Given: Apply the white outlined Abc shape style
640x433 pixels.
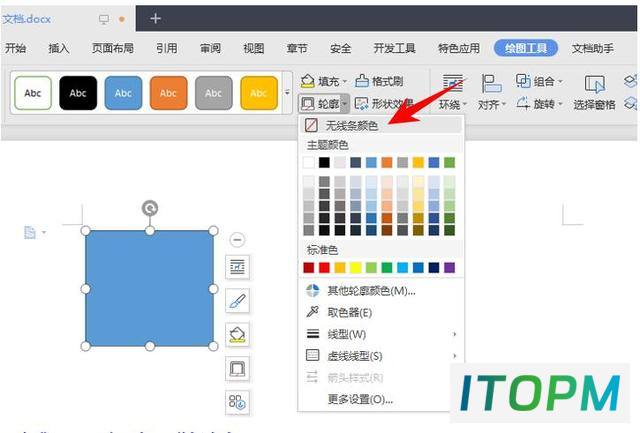Looking at the screenshot, I should [x=33, y=93].
